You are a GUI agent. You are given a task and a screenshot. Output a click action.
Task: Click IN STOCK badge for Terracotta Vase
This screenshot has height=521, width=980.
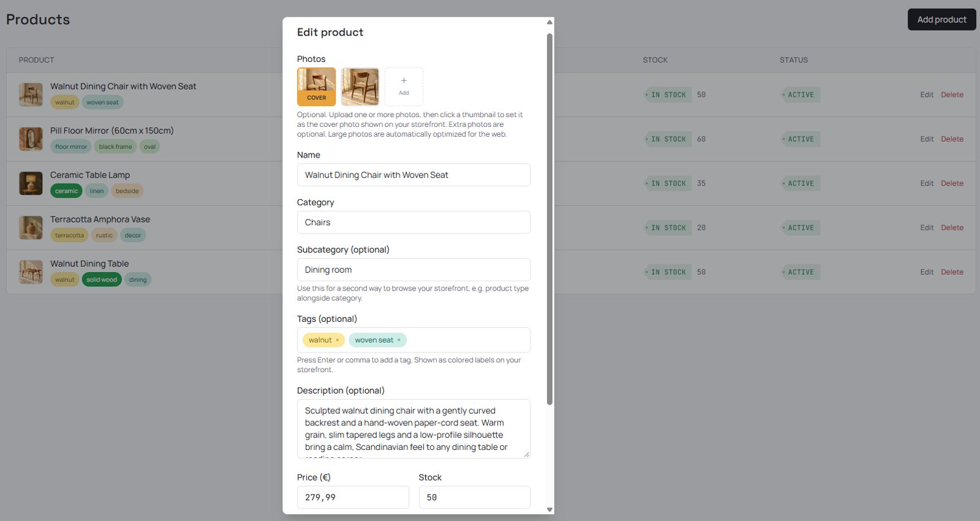click(x=668, y=227)
